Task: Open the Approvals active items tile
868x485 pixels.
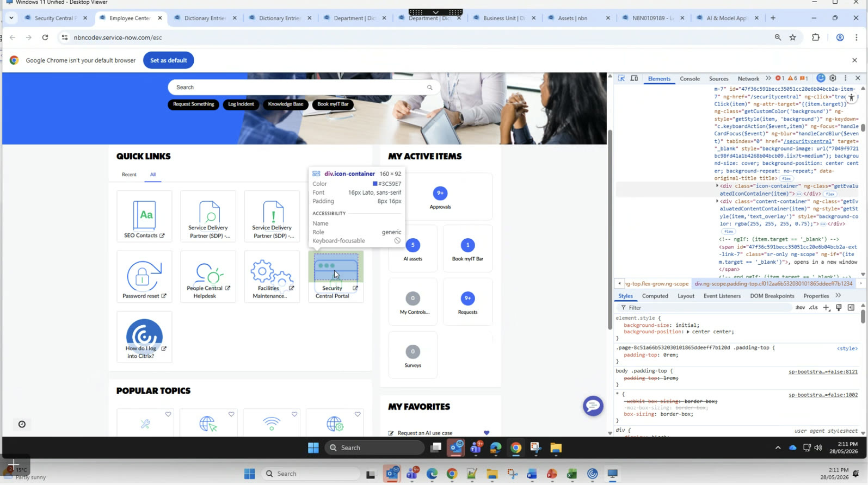Action: coord(440,197)
